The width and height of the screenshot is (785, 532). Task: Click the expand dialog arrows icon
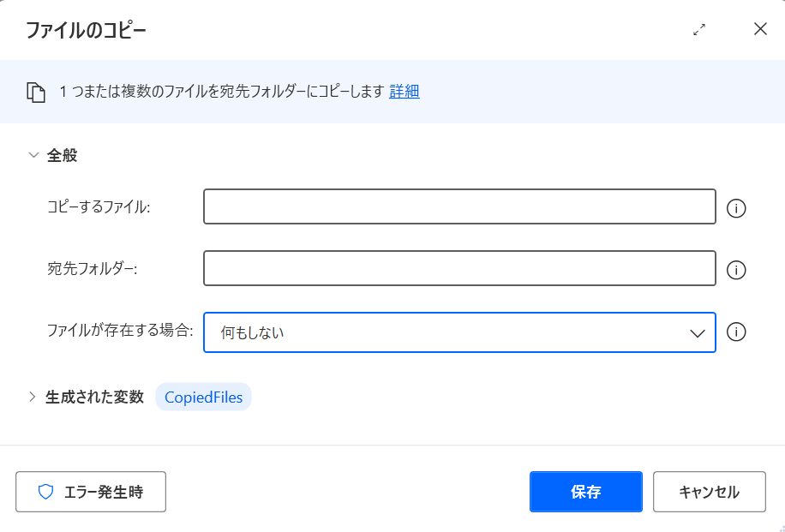pyautogui.click(x=699, y=29)
